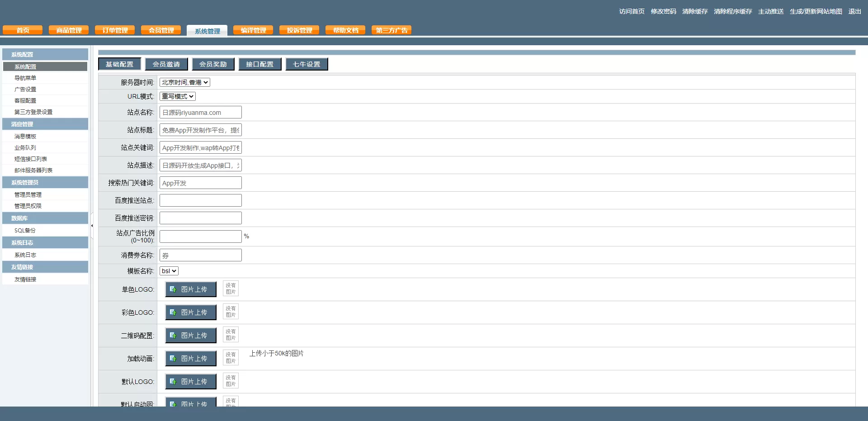The width and height of the screenshot is (868, 421).
Task: Upload an image for 二维码配置
Action: pyautogui.click(x=191, y=336)
